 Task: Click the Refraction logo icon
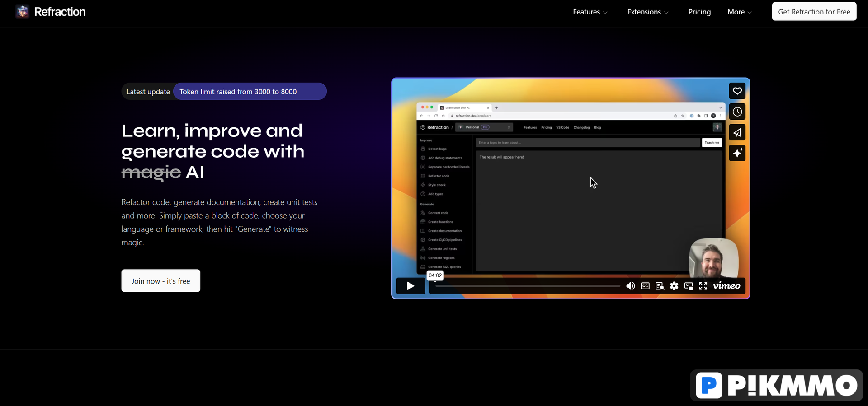[x=22, y=11]
